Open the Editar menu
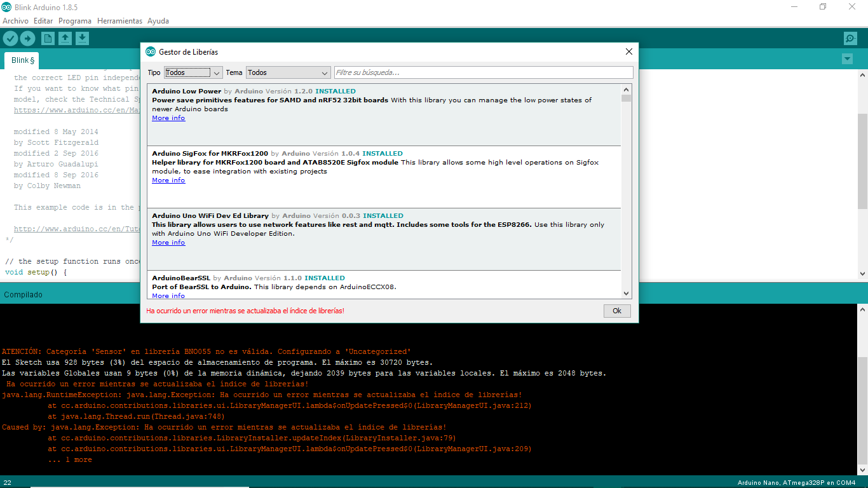Viewport: 868px width, 488px height. (43, 21)
